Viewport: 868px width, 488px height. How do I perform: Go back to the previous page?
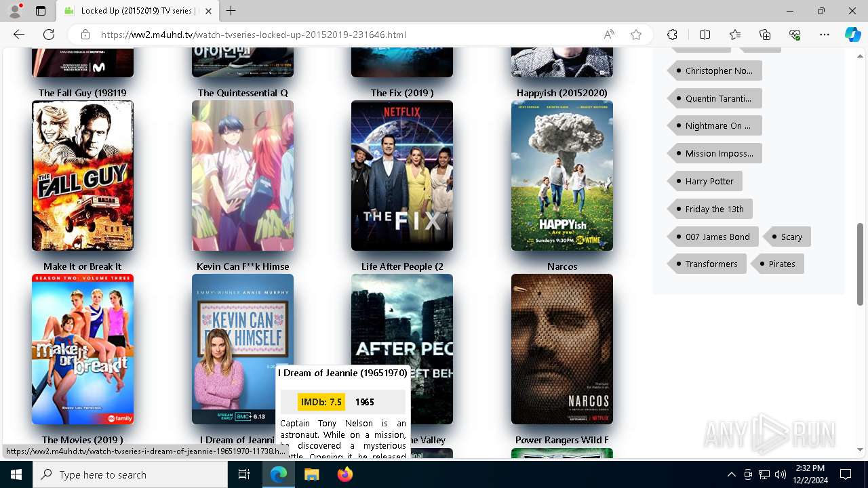(19, 35)
